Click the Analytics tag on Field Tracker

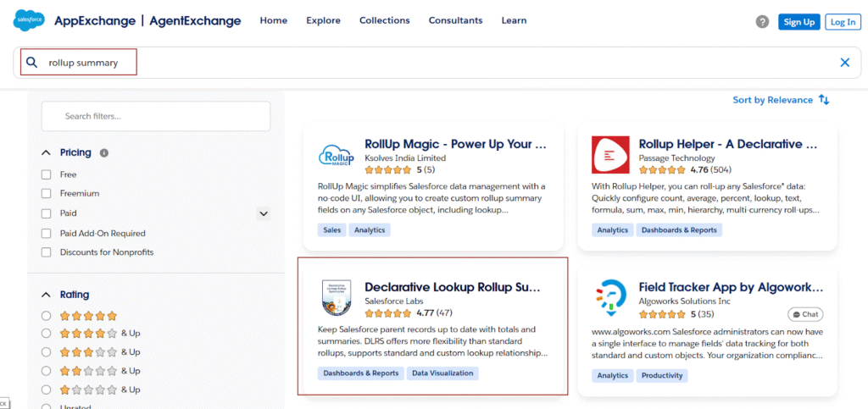click(x=612, y=376)
